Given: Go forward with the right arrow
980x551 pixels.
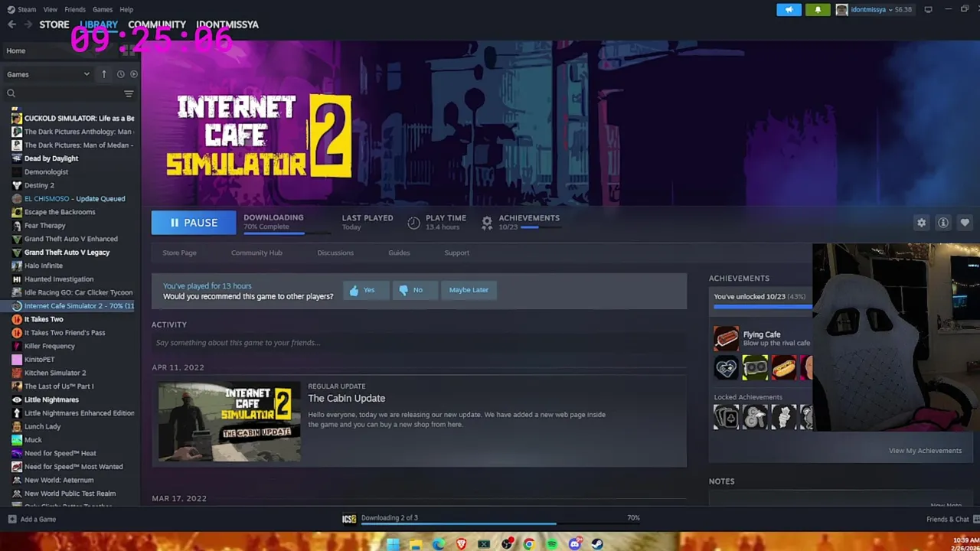Looking at the screenshot, I should (28, 24).
